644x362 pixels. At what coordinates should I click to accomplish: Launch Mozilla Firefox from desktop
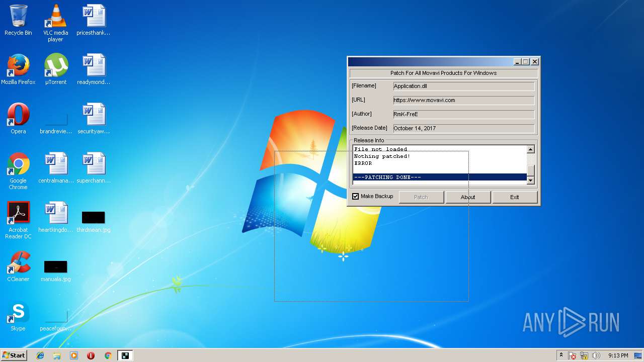coord(18,69)
